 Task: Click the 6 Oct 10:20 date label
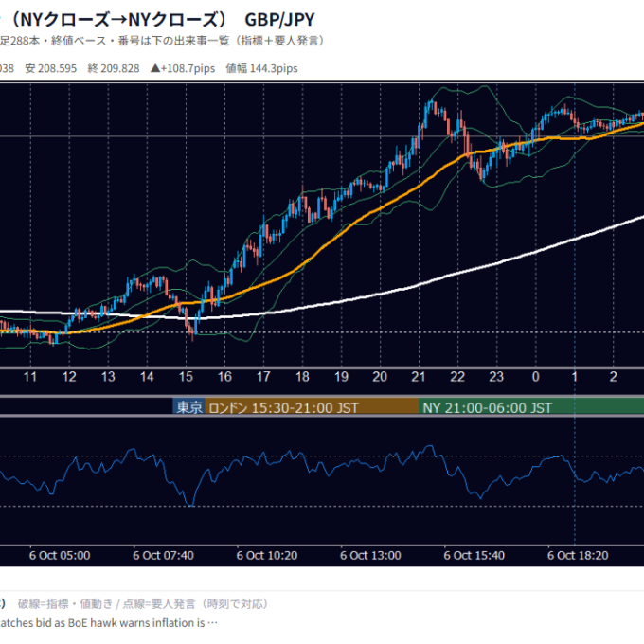(267, 555)
